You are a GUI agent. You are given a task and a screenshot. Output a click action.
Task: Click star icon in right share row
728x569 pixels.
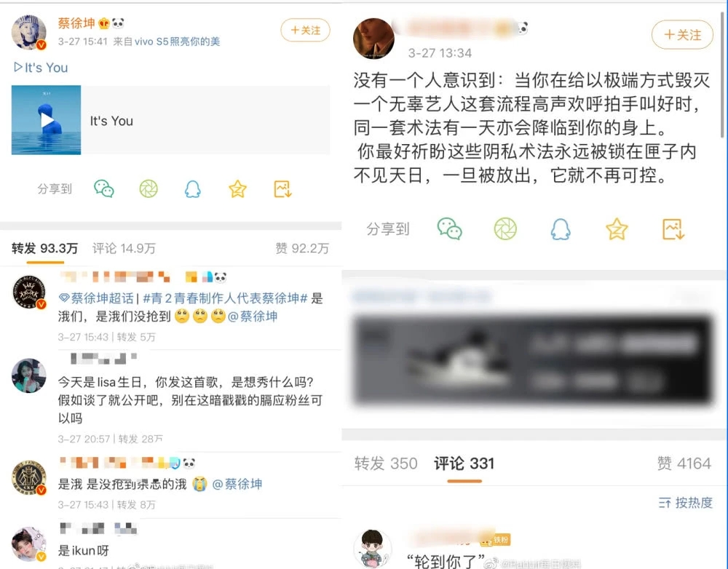(617, 229)
